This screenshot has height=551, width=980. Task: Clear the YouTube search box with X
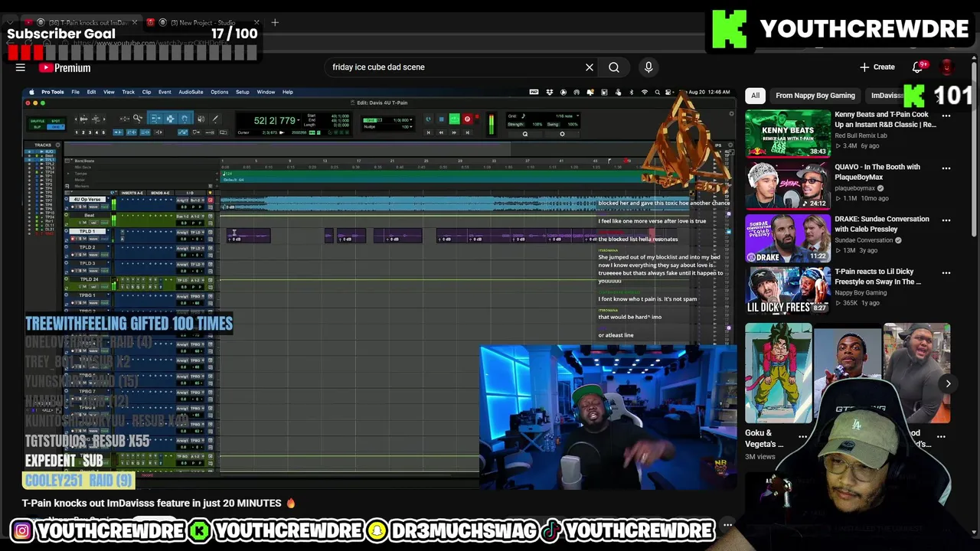point(590,67)
